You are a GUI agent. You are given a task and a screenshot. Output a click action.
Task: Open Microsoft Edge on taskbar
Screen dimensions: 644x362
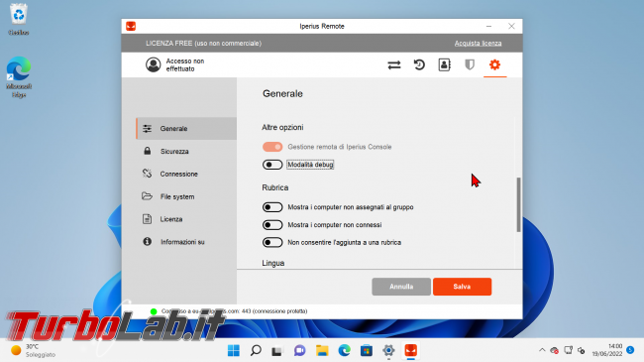(x=344, y=350)
